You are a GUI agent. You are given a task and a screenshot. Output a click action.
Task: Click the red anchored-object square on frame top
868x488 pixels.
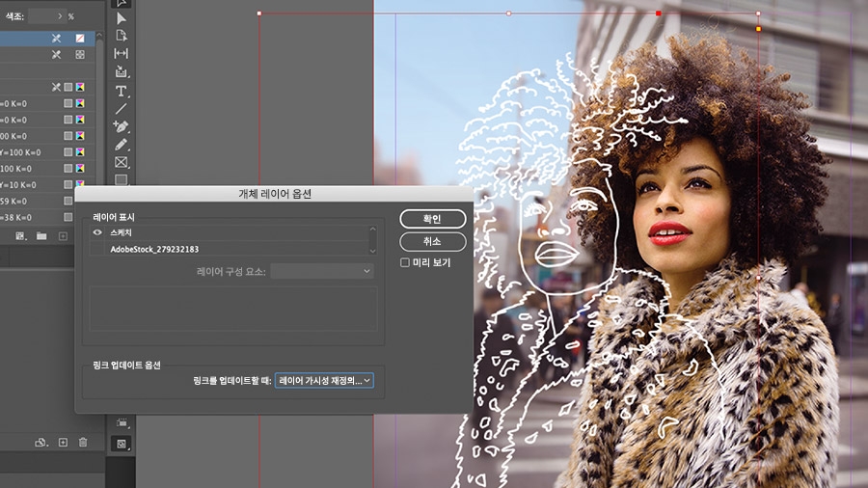pyautogui.click(x=658, y=14)
